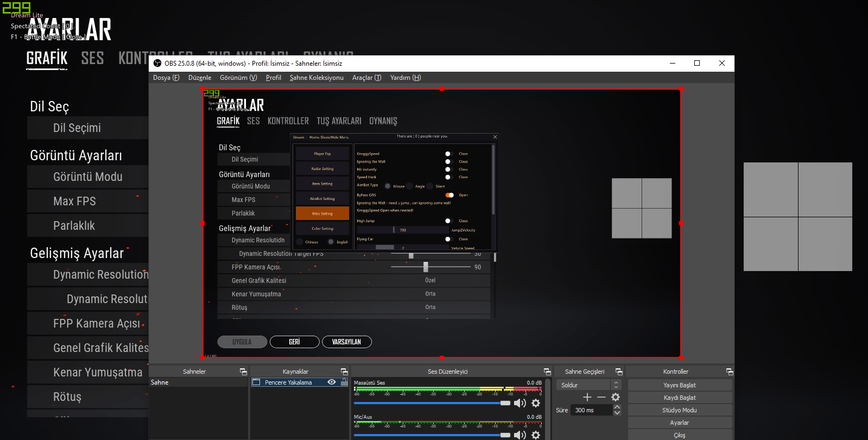Open the Araçlar menu
Image resolution: width=868 pixels, height=440 pixels.
(x=367, y=78)
